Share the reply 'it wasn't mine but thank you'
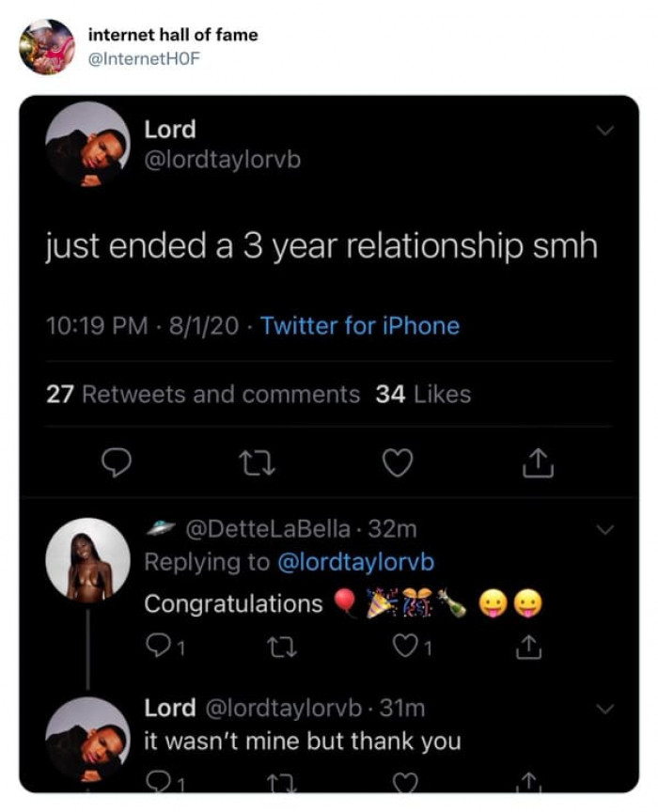The image size is (658, 812). (529, 782)
